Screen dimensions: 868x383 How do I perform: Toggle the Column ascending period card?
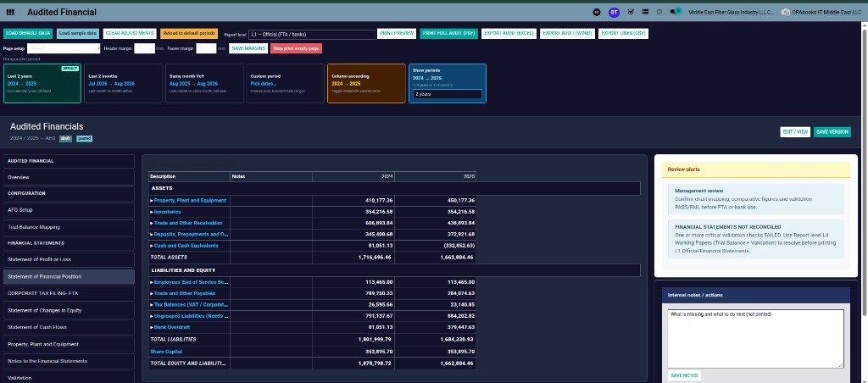pyautogui.click(x=366, y=83)
